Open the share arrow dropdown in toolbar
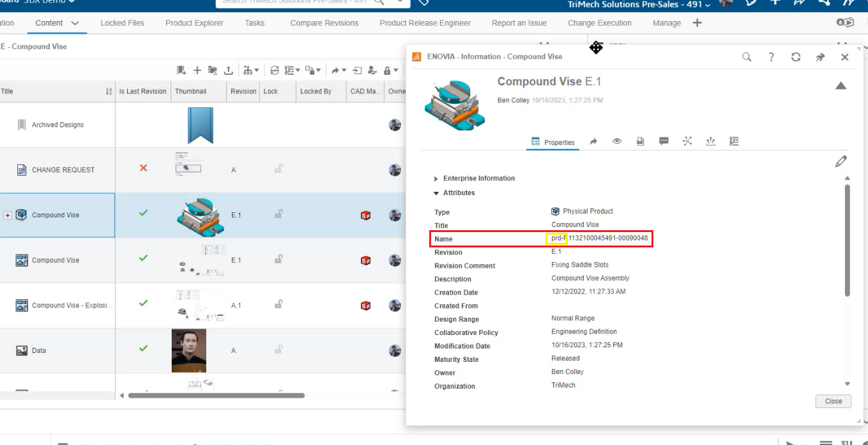The height and width of the screenshot is (445, 868). coord(339,70)
